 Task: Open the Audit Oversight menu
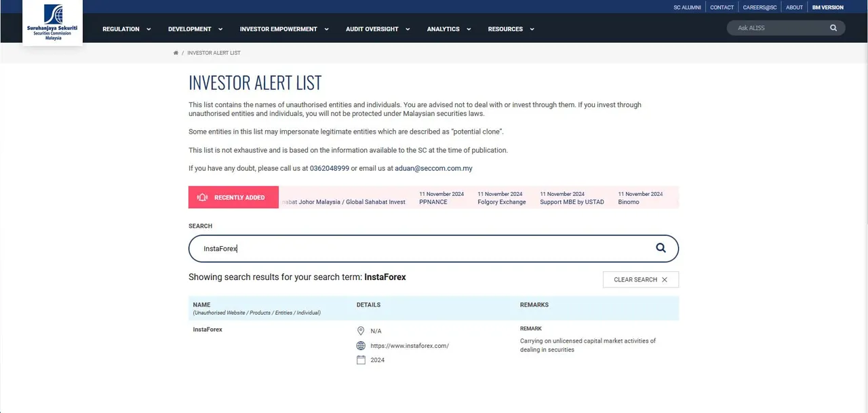tap(372, 29)
